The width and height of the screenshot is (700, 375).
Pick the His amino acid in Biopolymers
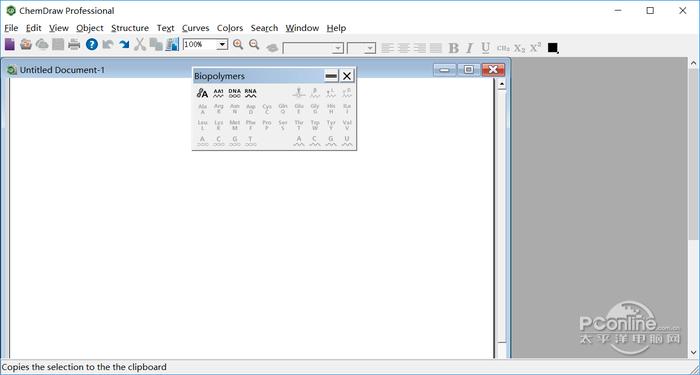pos(331,109)
